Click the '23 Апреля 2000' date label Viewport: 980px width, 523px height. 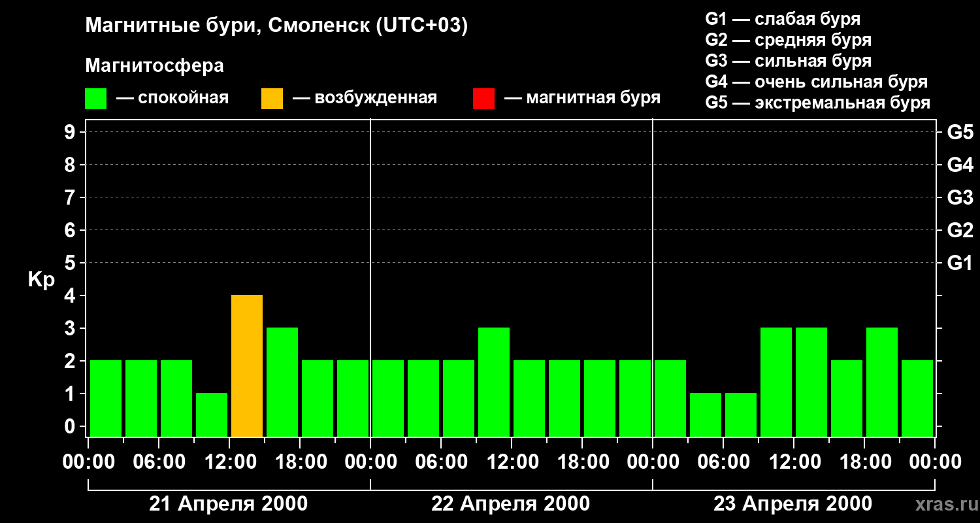pyautogui.click(x=792, y=504)
